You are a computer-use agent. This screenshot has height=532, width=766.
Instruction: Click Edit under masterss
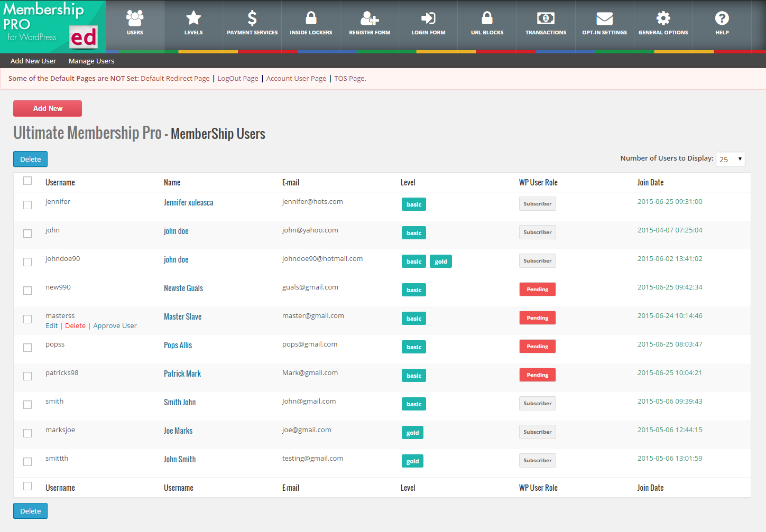coord(52,326)
